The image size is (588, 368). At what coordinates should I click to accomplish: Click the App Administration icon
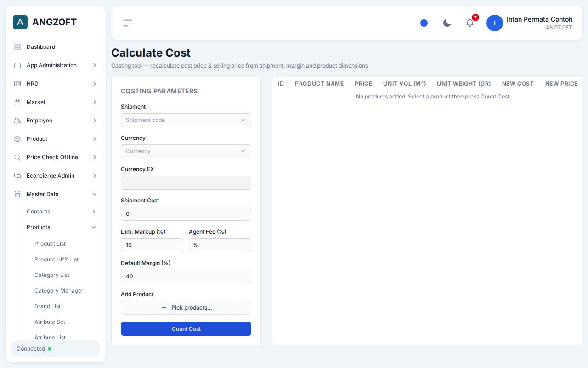coord(17,65)
